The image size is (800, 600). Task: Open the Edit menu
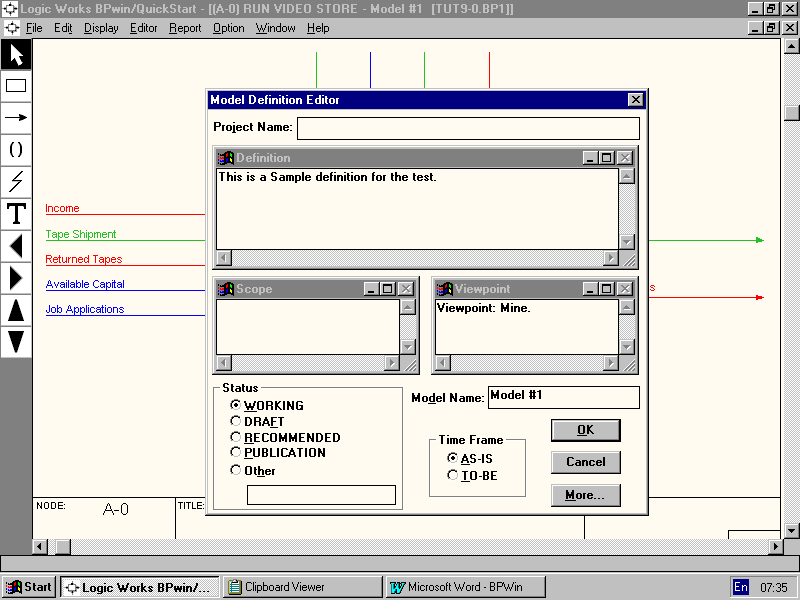click(63, 28)
